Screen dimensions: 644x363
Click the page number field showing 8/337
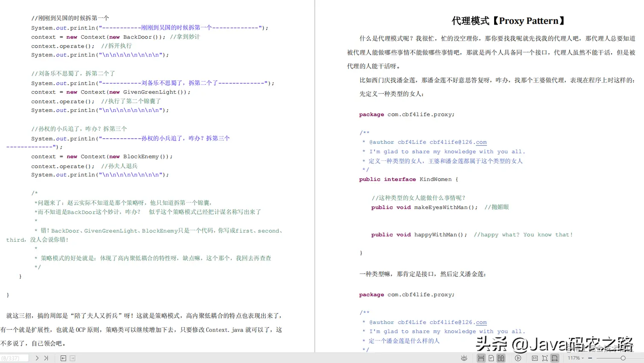(14, 358)
